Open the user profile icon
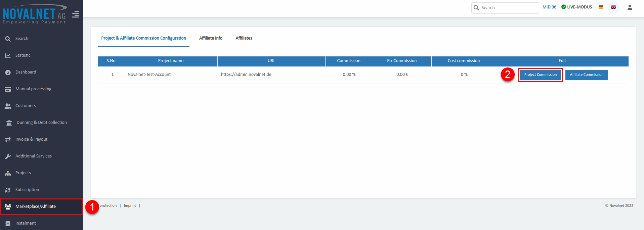This screenshot has width=644, height=230. pos(630,7)
